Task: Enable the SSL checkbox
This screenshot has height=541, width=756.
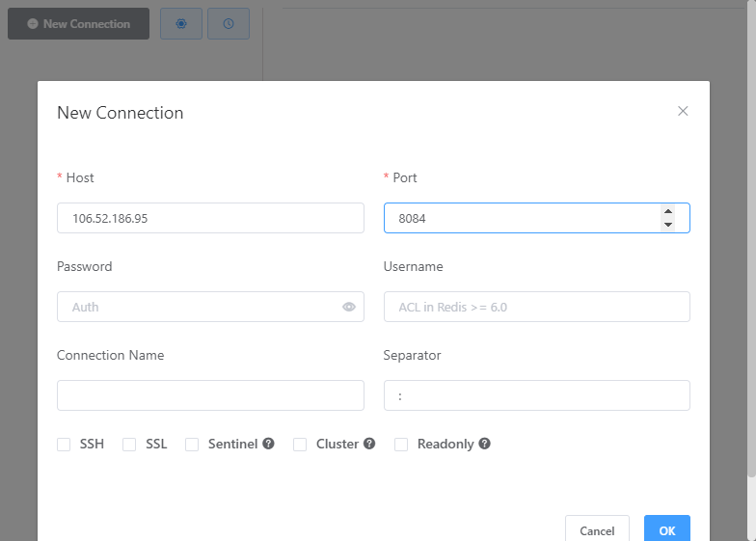Action: pos(129,444)
